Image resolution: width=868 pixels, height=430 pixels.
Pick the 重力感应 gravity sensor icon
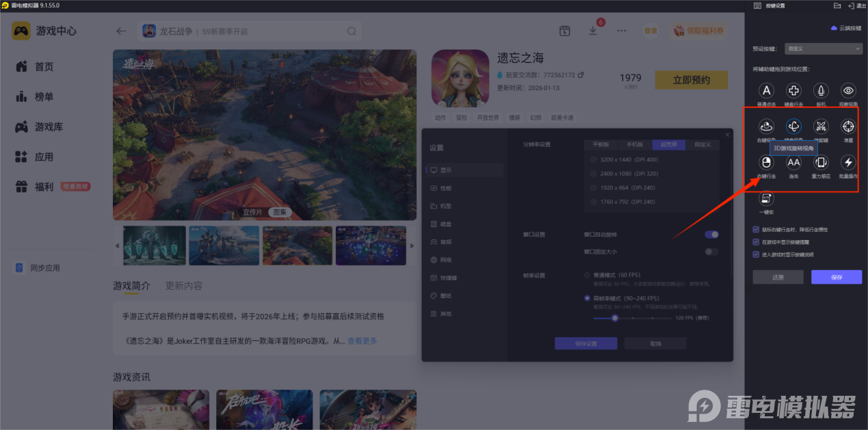pyautogui.click(x=821, y=162)
